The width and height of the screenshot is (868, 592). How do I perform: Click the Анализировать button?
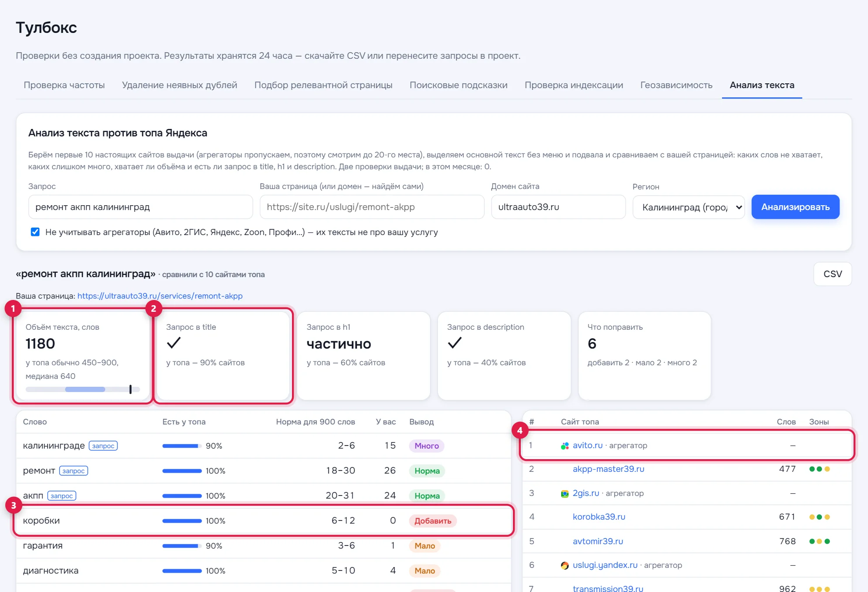[795, 207]
